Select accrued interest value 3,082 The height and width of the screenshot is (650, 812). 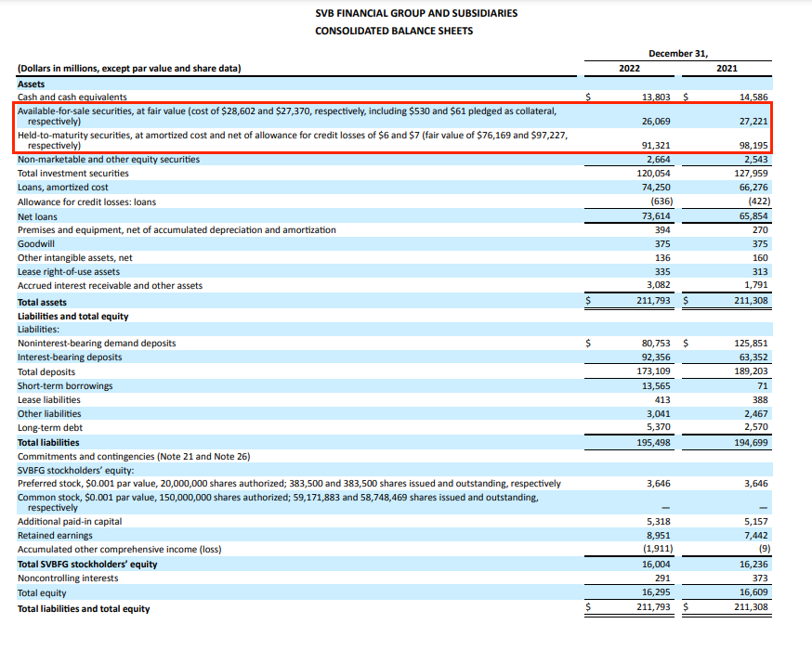click(658, 285)
